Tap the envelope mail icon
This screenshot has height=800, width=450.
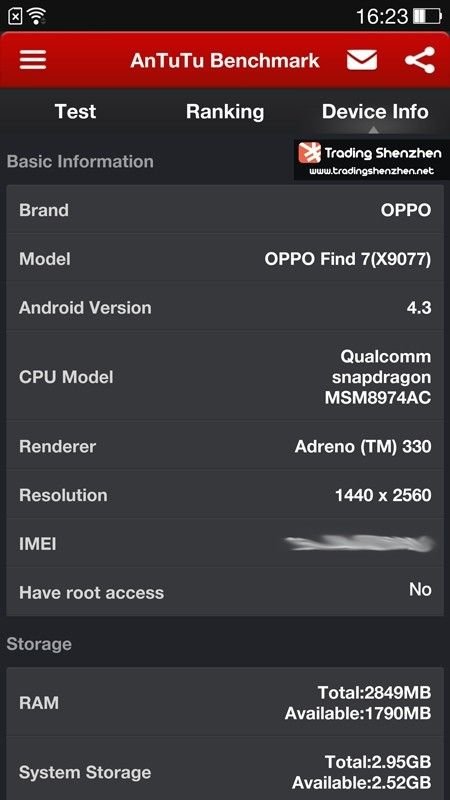pos(362,60)
